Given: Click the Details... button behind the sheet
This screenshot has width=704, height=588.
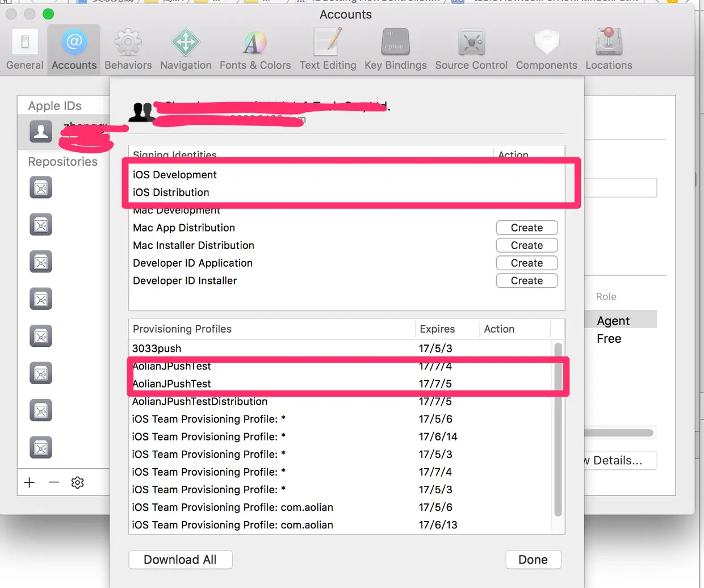Looking at the screenshot, I should (x=620, y=460).
